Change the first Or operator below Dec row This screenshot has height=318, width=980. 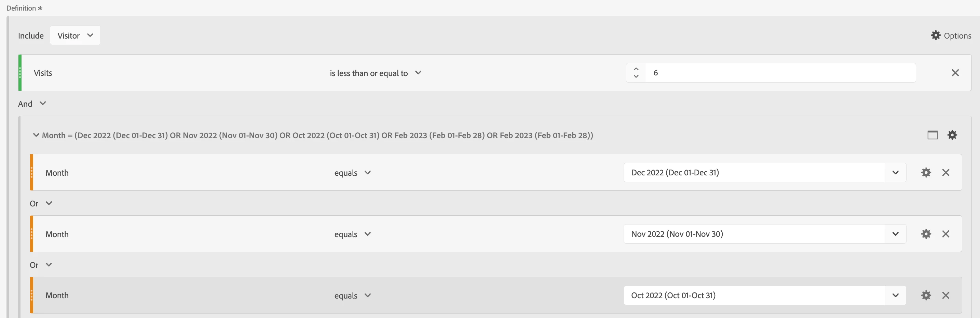[41, 203]
